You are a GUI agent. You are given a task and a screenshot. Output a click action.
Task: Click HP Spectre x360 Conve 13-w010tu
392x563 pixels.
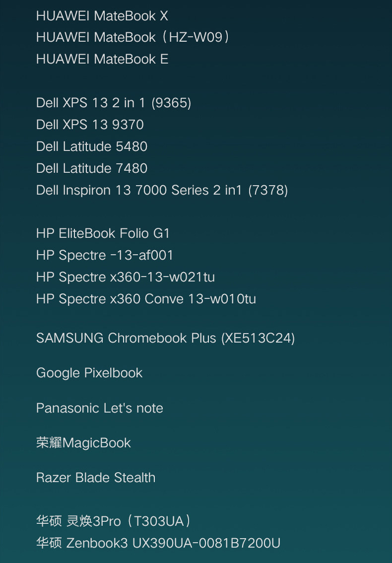point(146,299)
